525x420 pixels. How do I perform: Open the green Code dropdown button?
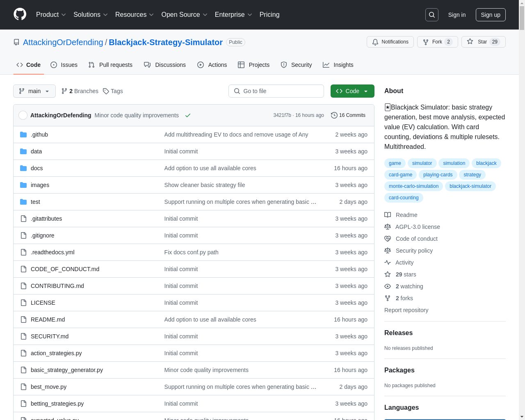click(x=352, y=91)
